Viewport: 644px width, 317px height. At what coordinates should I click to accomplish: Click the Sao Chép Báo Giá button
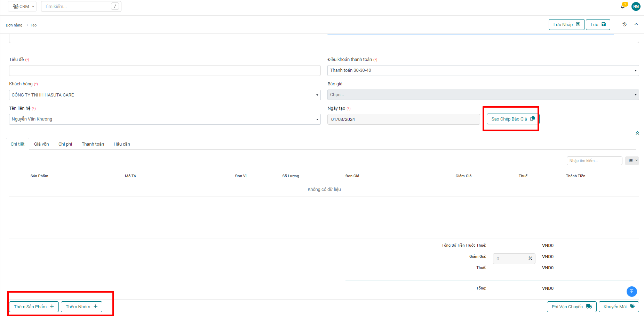[x=512, y=119]
